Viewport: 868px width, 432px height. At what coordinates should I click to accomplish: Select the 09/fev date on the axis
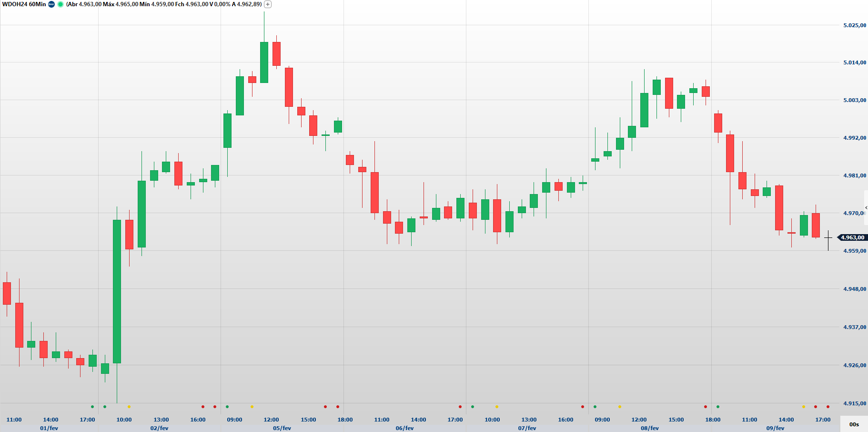(x=775, y=428)
